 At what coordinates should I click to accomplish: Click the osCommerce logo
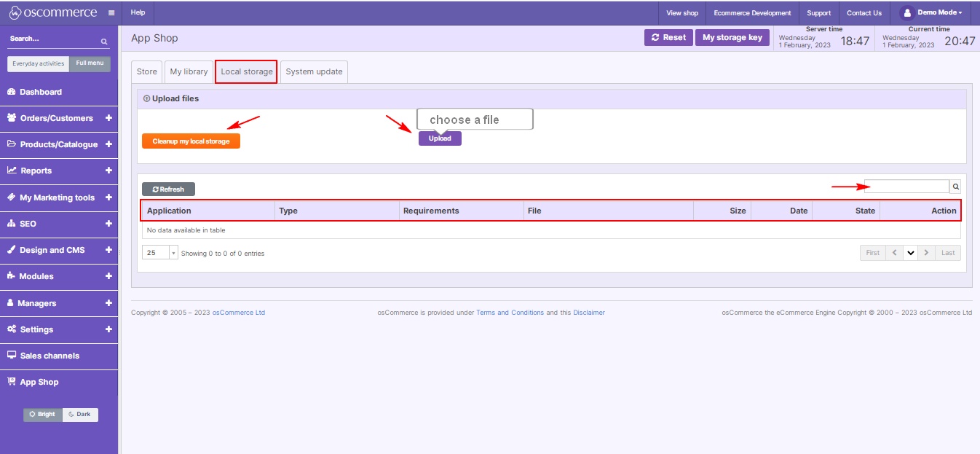pyautogui.click(x=53, y=12)
